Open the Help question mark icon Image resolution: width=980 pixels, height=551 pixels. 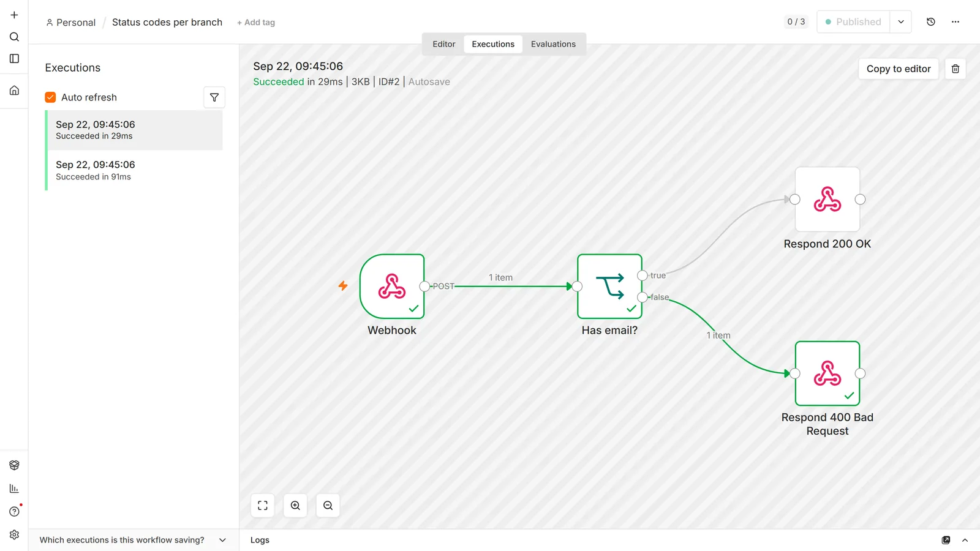click(x=14, y=512)
